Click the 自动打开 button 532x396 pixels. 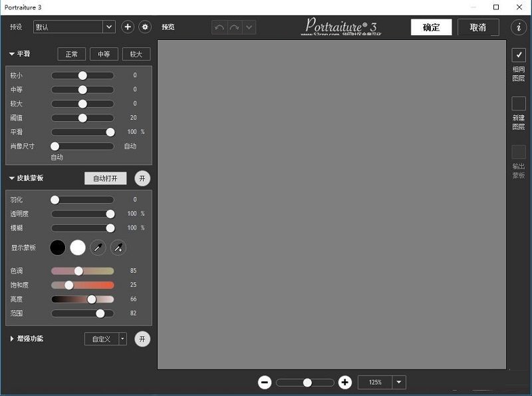click(105, 178)
